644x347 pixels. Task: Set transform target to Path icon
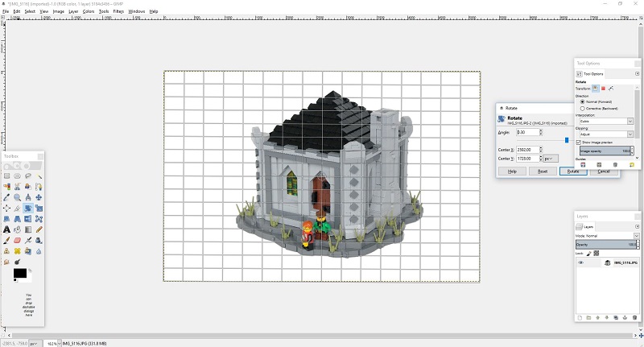click(x=611, y=89)
